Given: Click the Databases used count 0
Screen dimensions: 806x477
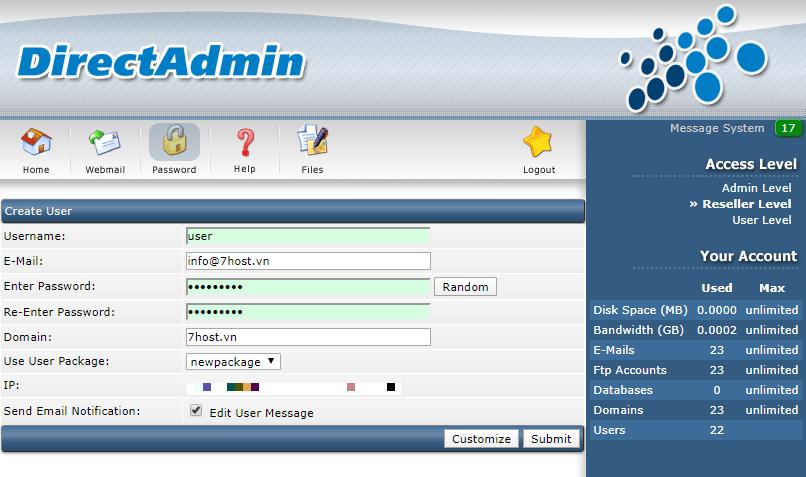Looking at the screenshot, I should 717,390.
